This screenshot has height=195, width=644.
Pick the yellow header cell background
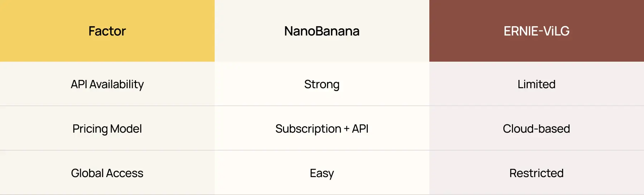click(36, 14)
